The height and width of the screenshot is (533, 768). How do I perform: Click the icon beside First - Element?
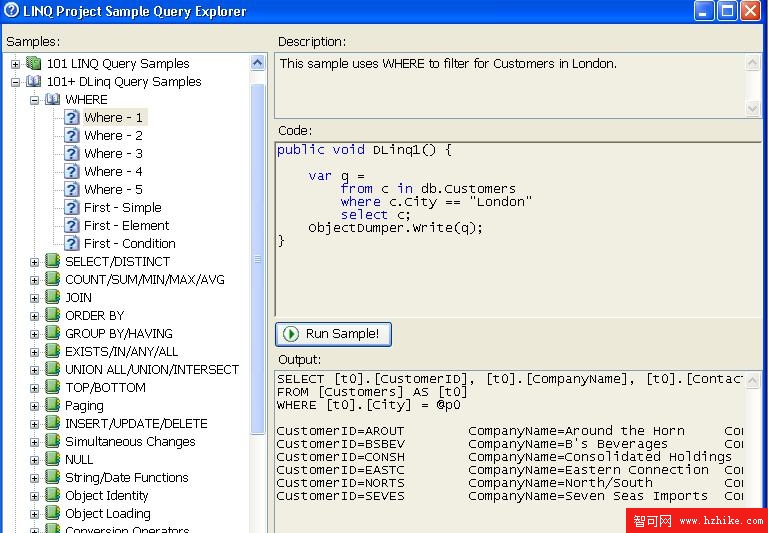pos(72,225)
